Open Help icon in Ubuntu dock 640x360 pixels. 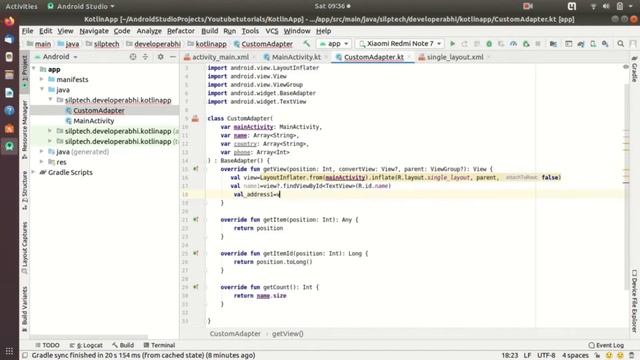(9, 110)
